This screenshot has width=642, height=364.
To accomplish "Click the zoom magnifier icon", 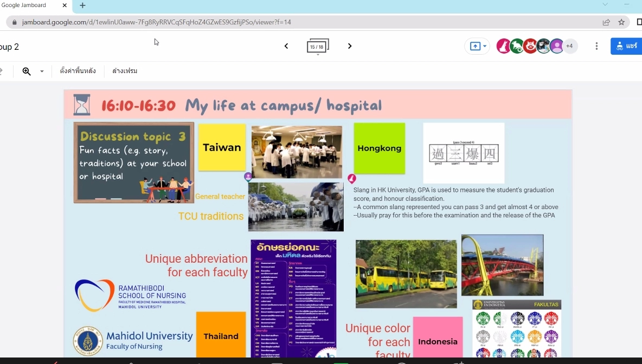I will 27,71.
